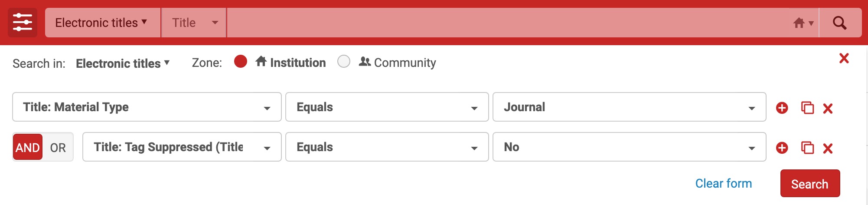Add condition after Material Type row
This screenshot has height=205, width=868.
[x=782, y=108]
